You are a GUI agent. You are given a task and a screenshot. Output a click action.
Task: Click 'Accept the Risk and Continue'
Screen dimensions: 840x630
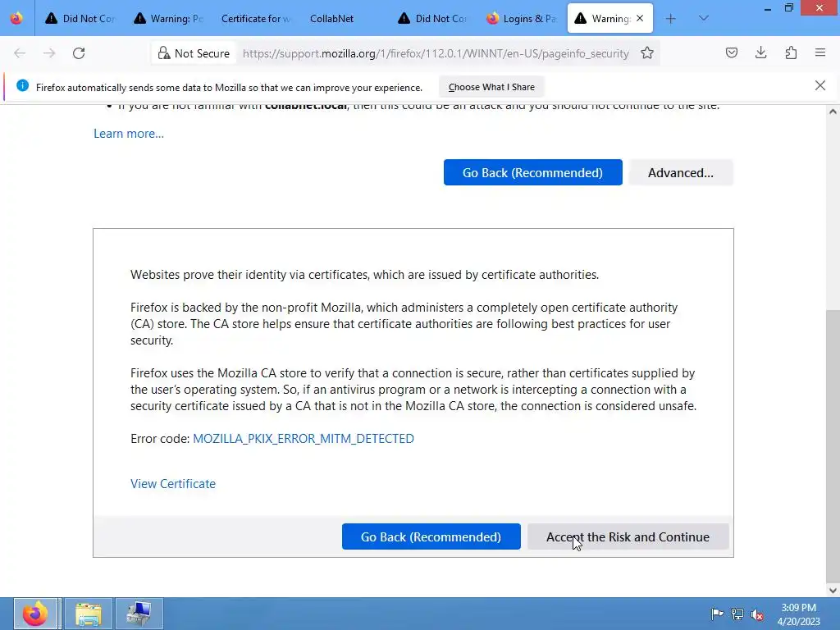click(628, 536)
